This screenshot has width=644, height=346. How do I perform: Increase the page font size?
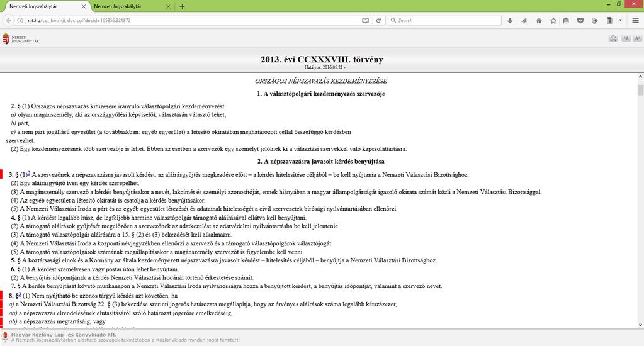click(638, 38)
